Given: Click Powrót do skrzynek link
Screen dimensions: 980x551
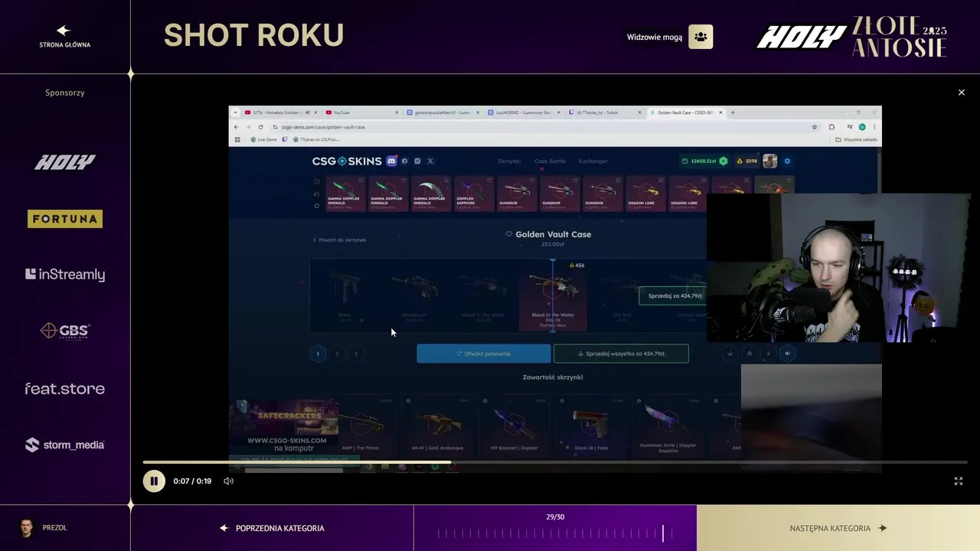Looking at the screenshot, I should 339,240.
